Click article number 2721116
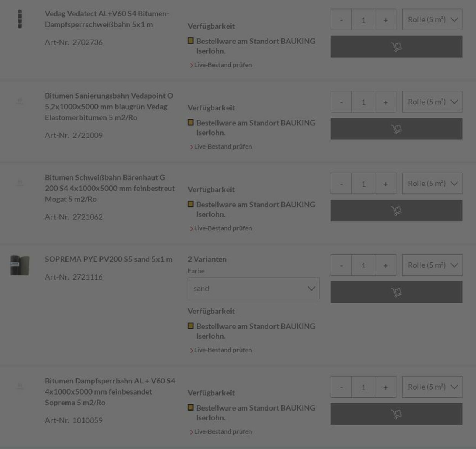Screen dimensions: 476x449 [x=88, y=277]
